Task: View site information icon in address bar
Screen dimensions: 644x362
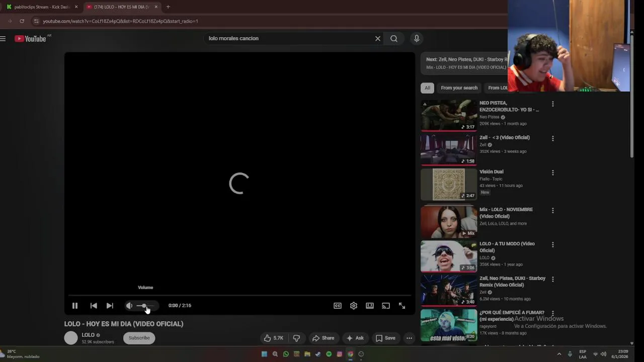Action: pyautogui.click(x=36, y=21)
